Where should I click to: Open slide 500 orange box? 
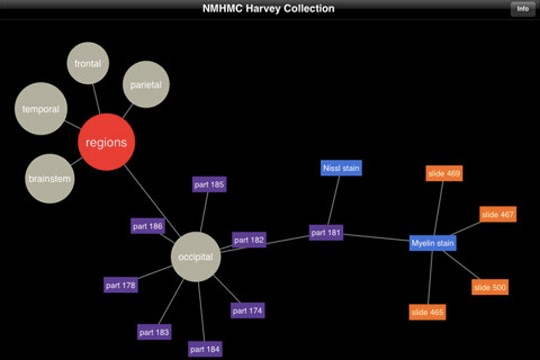(x=490, y=287)
